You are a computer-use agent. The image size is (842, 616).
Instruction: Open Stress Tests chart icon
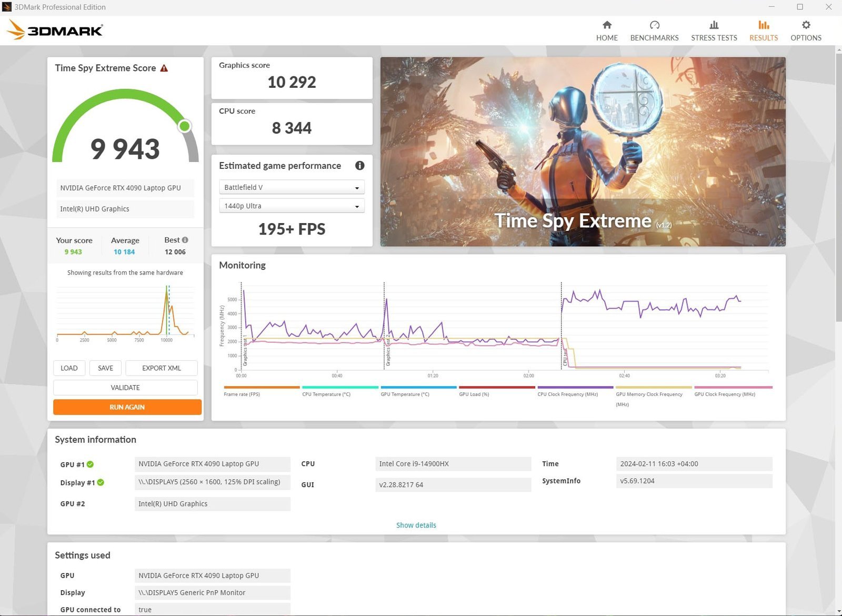[x=714, y=25]
